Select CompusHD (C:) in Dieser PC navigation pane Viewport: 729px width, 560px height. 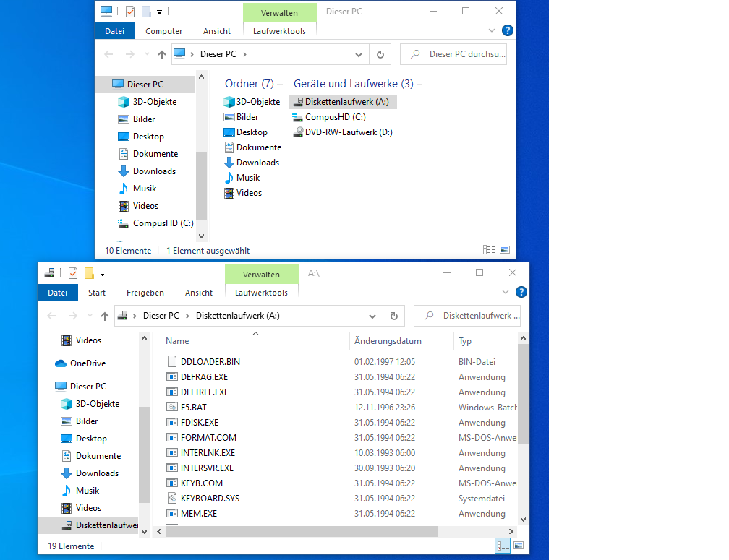(155, 223)
